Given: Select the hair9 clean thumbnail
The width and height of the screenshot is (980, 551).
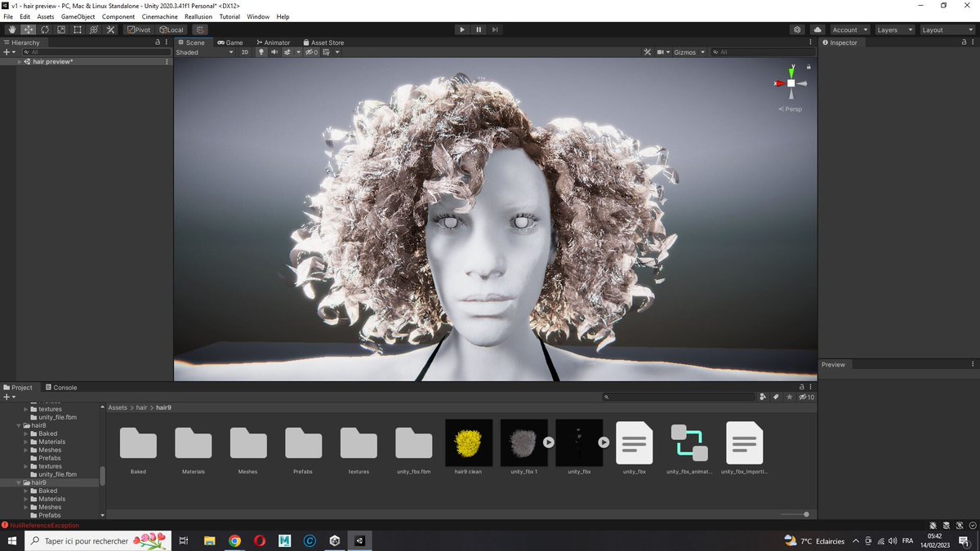Looking at the screenshot, I should [469, 442].
